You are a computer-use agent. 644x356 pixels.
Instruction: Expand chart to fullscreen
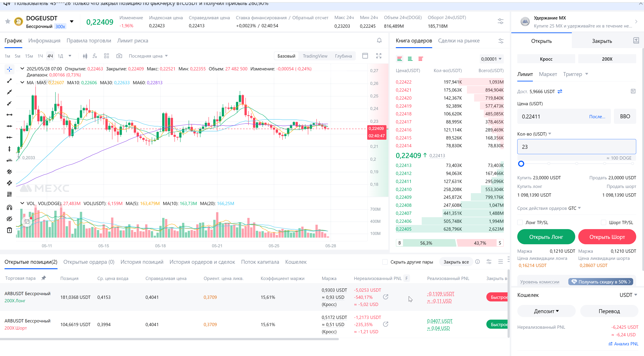coord(379,56)
